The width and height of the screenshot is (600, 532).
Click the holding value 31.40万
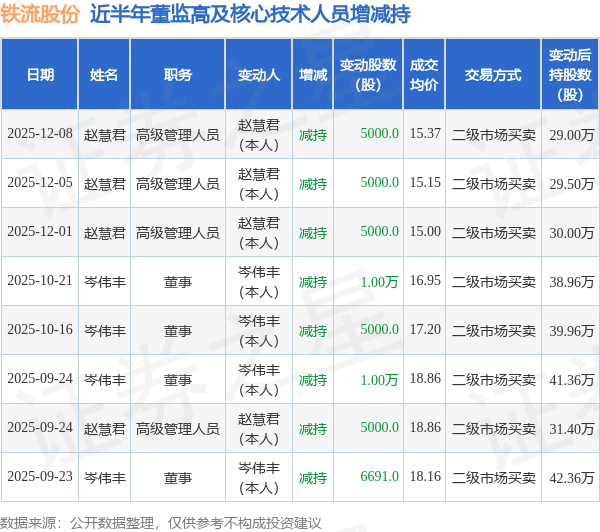[x=572, y=429]
